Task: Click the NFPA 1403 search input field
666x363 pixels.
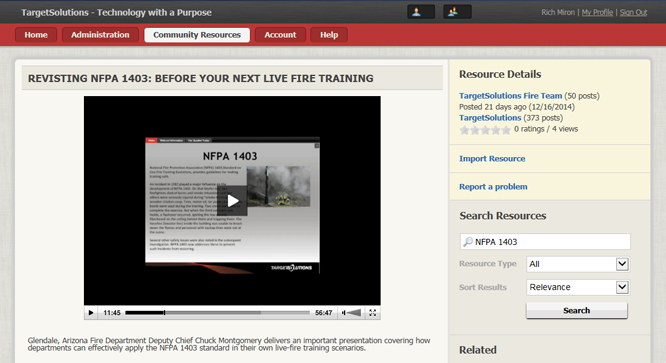Action: click(545, 242)
